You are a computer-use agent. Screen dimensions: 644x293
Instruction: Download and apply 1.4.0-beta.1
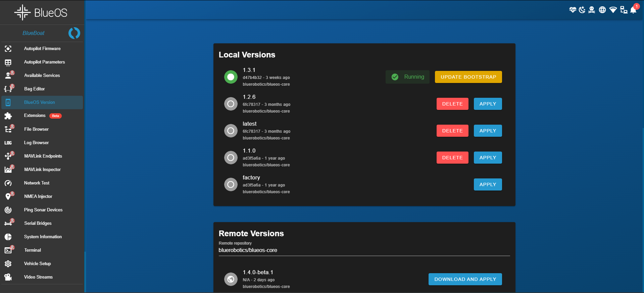[x=465, y=279]
